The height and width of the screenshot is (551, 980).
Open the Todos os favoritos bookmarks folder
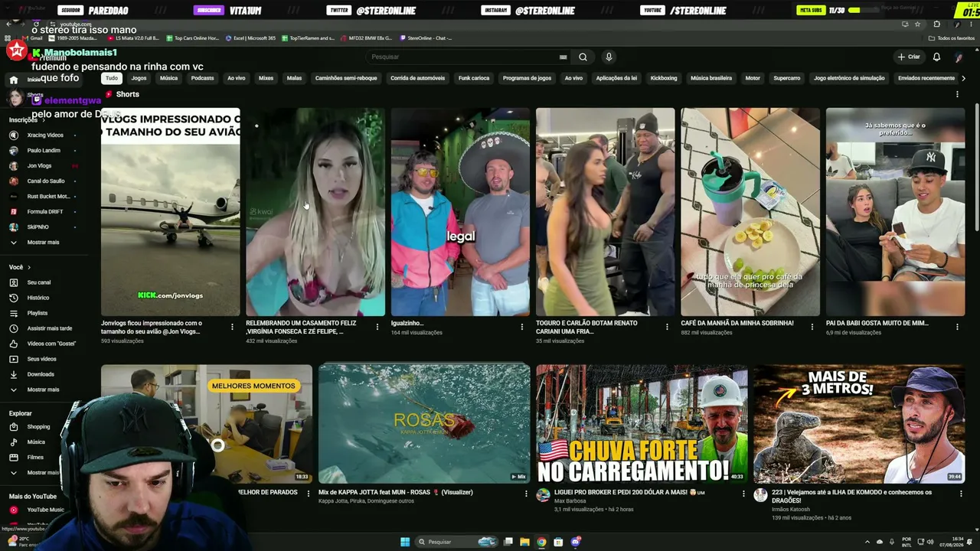pos(952,38)
